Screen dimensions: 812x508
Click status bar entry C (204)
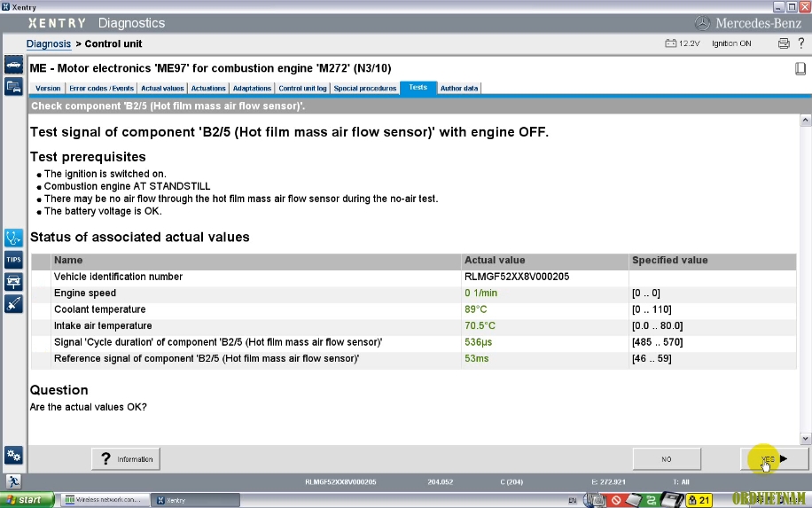(511, 482)
